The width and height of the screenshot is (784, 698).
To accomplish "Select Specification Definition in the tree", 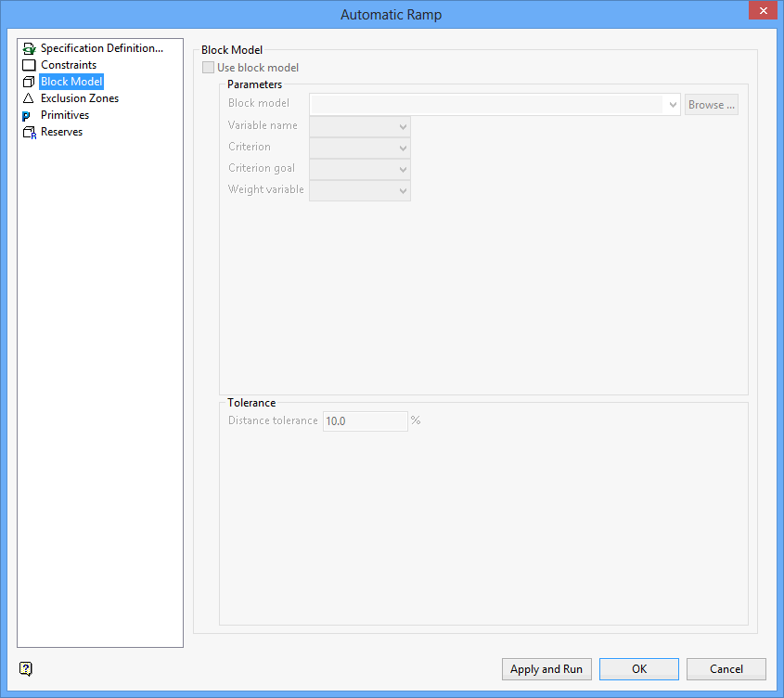I will 101,48.
